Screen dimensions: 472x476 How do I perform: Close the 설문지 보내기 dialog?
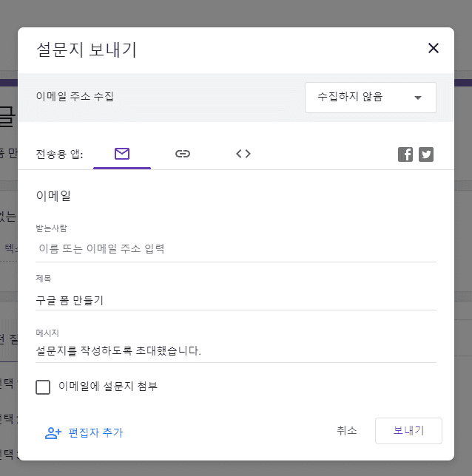[434, 48]
